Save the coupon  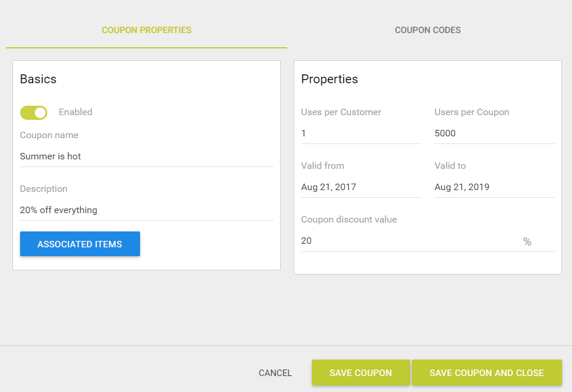361,373
